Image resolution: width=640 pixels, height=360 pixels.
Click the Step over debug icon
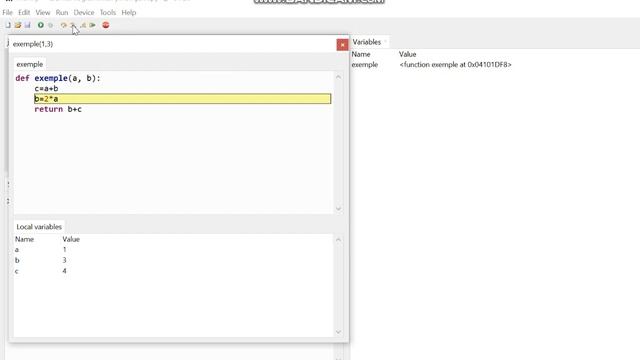63,25
